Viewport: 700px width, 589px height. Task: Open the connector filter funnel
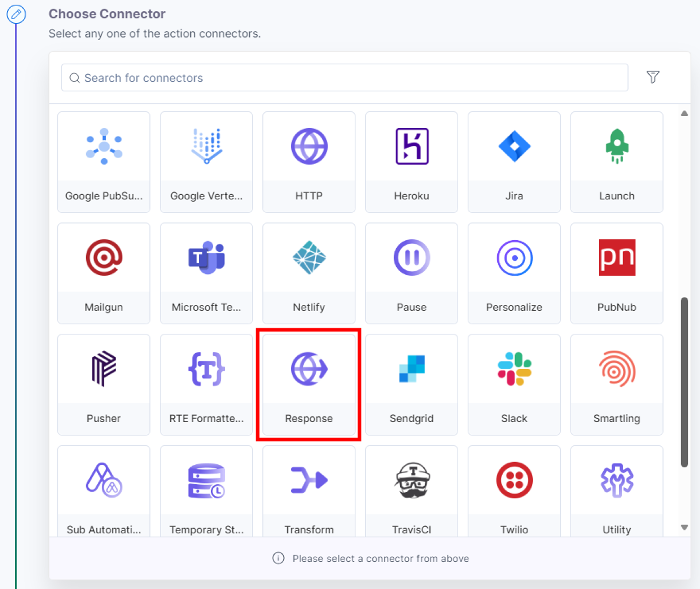point(653,77)
